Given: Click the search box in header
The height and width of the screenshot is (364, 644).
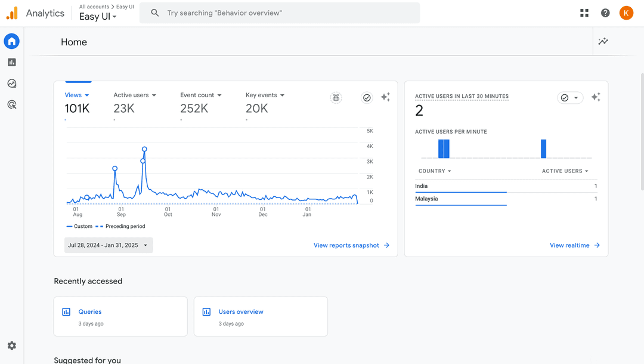Looking at the screenshot, I should coord(280,13).
